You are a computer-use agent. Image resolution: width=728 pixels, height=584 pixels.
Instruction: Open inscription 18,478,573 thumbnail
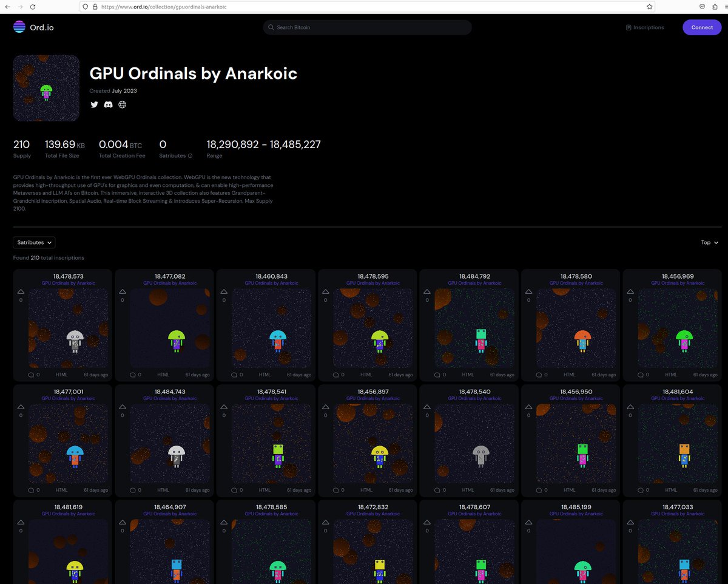[x=69, y=328]
